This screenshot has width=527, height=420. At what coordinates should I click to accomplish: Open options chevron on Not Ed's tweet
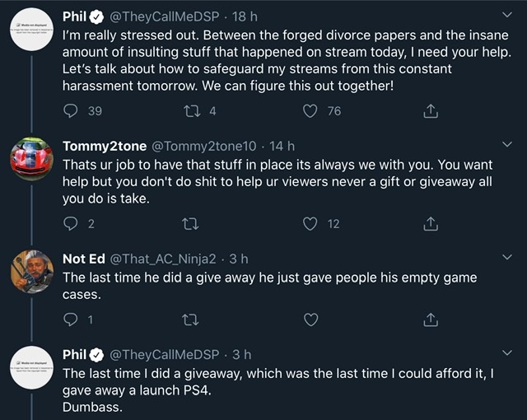[x=507, y=257]
